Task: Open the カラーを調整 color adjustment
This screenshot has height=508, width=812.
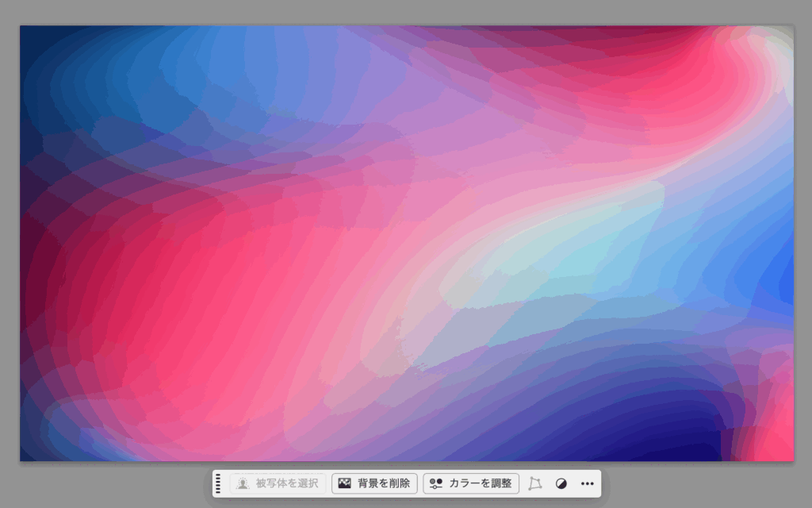Action: tap(471, 483)
